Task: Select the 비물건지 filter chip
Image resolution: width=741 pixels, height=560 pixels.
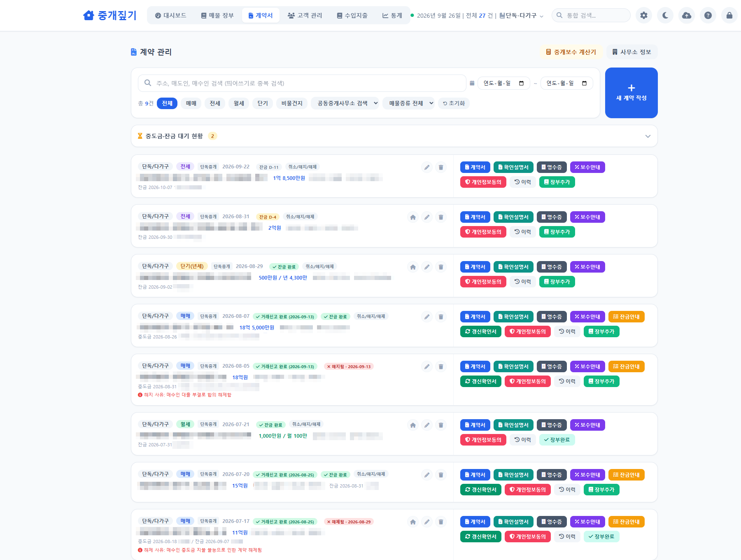Action: 292,103
